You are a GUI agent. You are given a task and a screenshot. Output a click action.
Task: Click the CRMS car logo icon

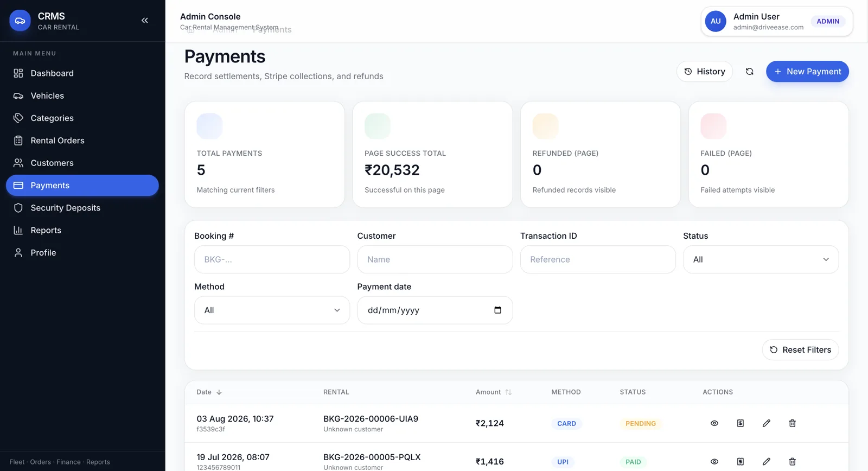(20, 21)
